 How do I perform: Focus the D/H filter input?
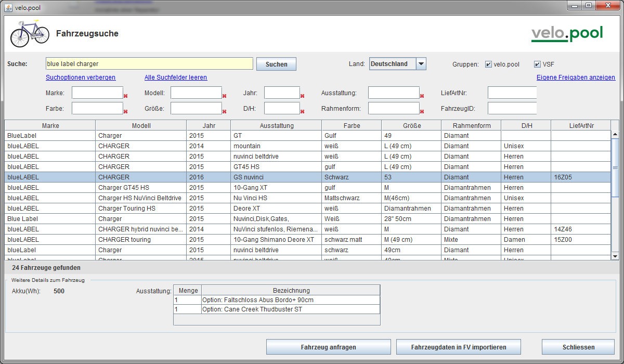pos(282,109)
